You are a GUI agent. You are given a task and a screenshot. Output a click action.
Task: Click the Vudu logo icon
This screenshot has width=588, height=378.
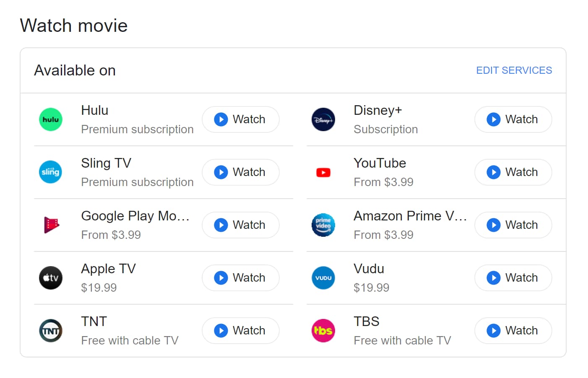(323, 278)
